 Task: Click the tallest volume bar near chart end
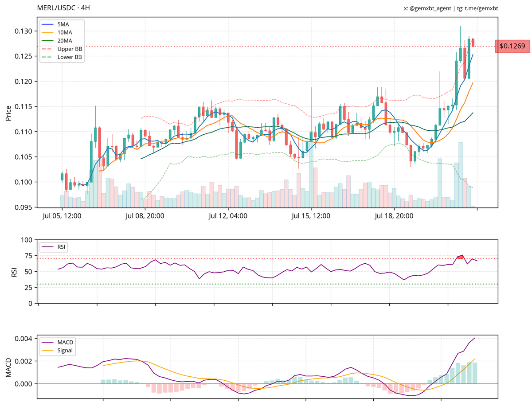click(461, 175)
